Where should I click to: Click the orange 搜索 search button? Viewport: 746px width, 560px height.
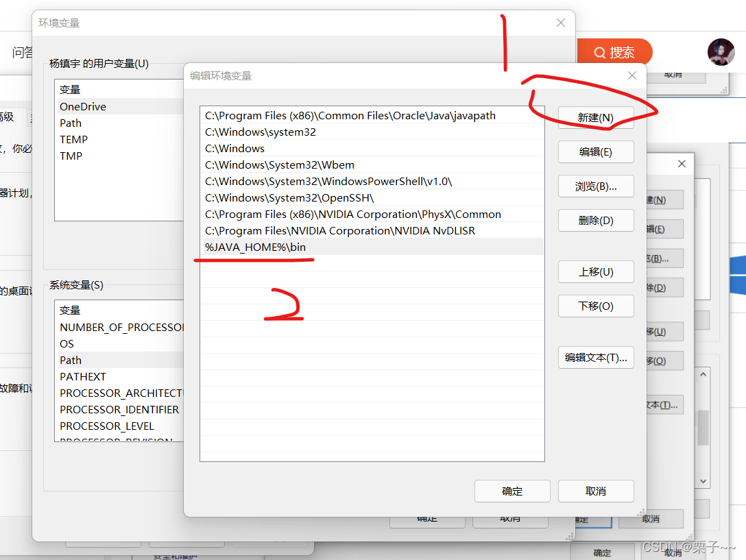pyautogui.click(x=614, y=52)
